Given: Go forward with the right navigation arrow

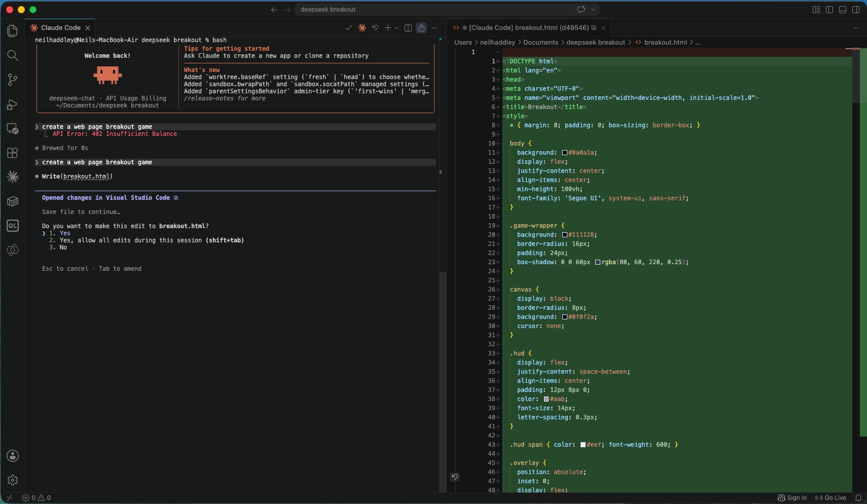Looking at the screenshot, I should [287, 10].
